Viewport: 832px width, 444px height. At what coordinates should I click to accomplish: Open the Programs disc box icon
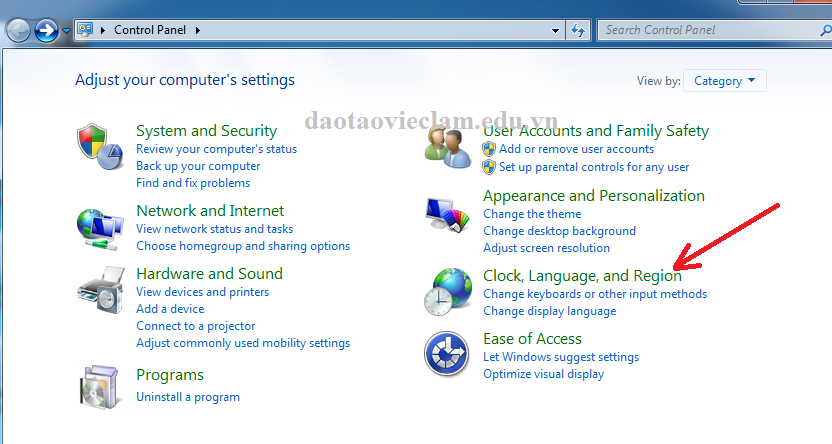(101, 386)
